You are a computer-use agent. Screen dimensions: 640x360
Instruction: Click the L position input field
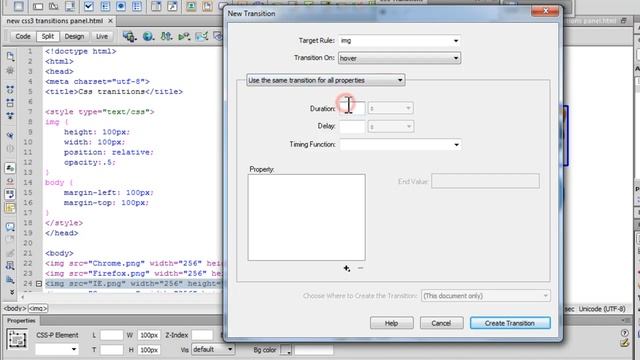coord(111,335)
